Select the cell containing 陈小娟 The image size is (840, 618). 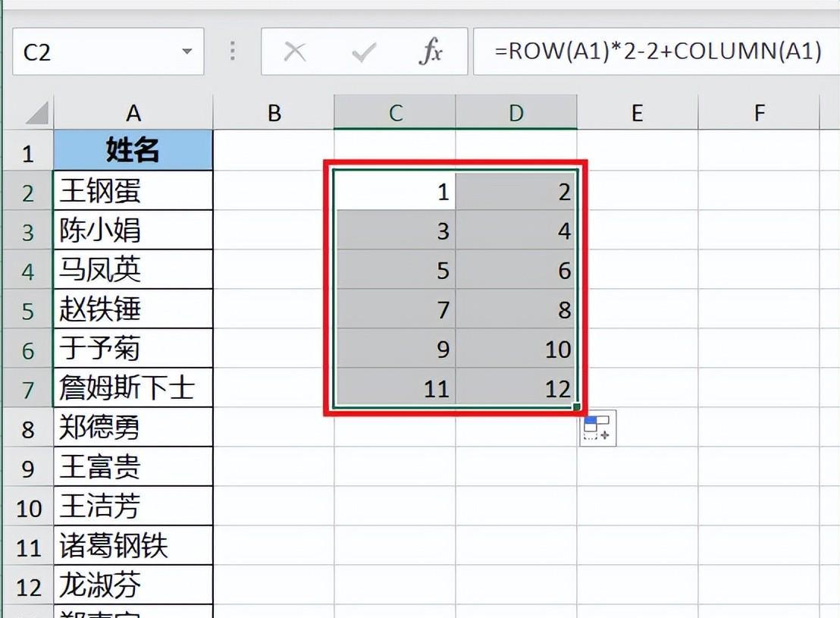(x=133, y=230)
